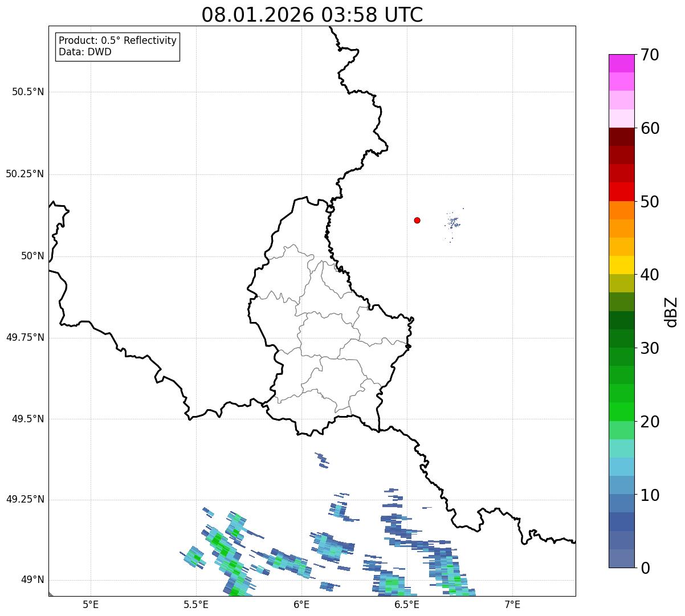Click the colorbar tick label '10'
The width and height of the screenshot is (685, 616).
(x=650, y=495)
